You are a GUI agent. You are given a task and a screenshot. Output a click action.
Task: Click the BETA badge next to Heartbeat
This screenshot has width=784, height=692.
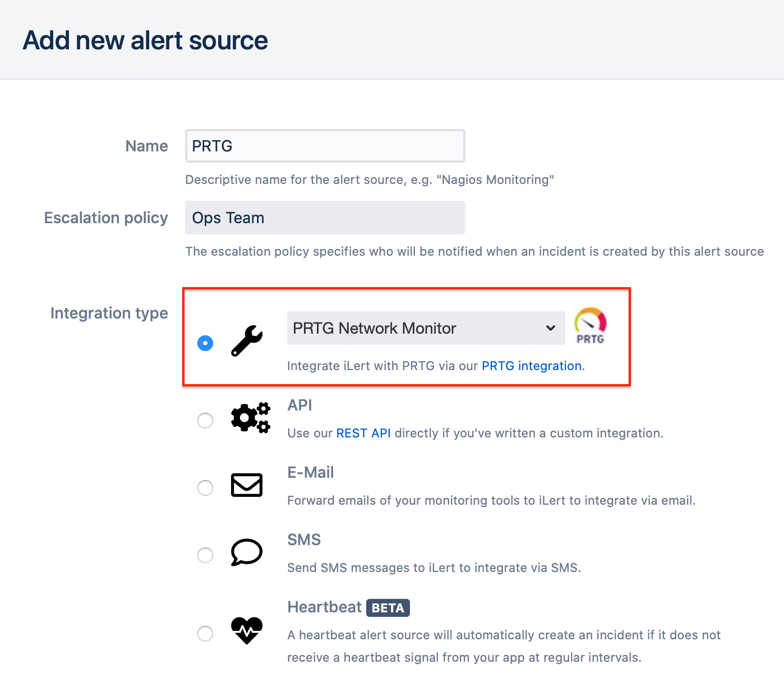pos(388,608)
